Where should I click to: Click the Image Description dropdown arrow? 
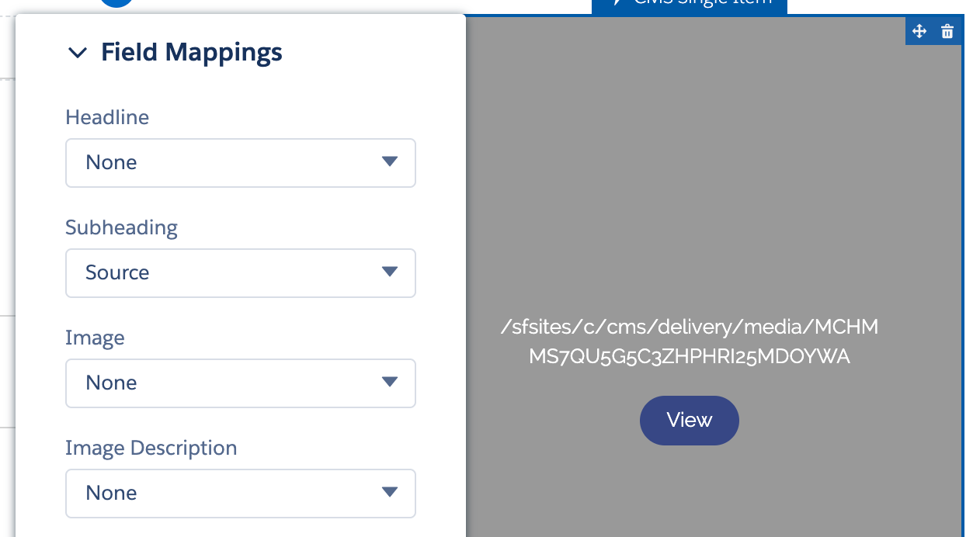tap(390, 492)
